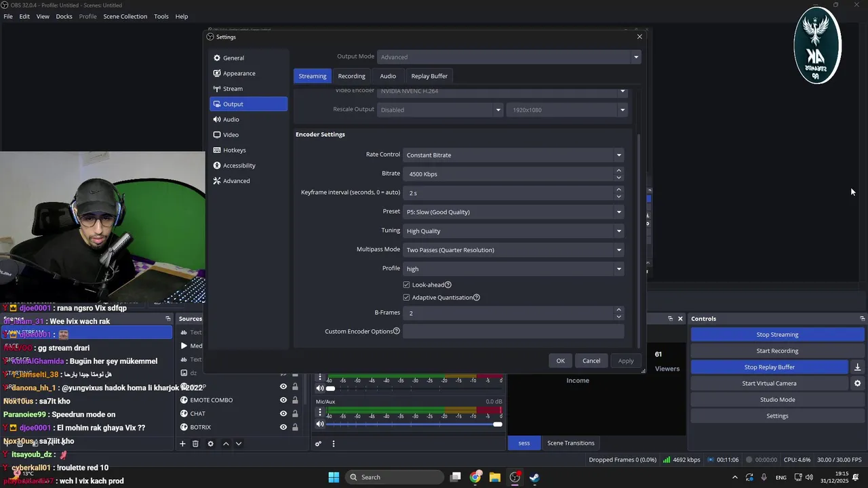Screen dimensions: 868x488
Task: Mute the Mic/Aux speaker icon
Action: pyautogui.click(x=320, y=424)
